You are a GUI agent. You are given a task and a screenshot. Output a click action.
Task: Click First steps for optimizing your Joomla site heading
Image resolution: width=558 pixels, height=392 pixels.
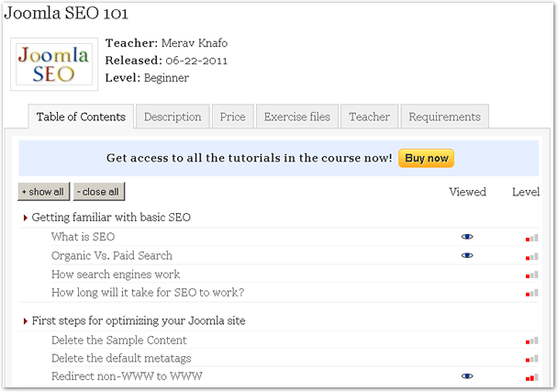coord(139,320)
